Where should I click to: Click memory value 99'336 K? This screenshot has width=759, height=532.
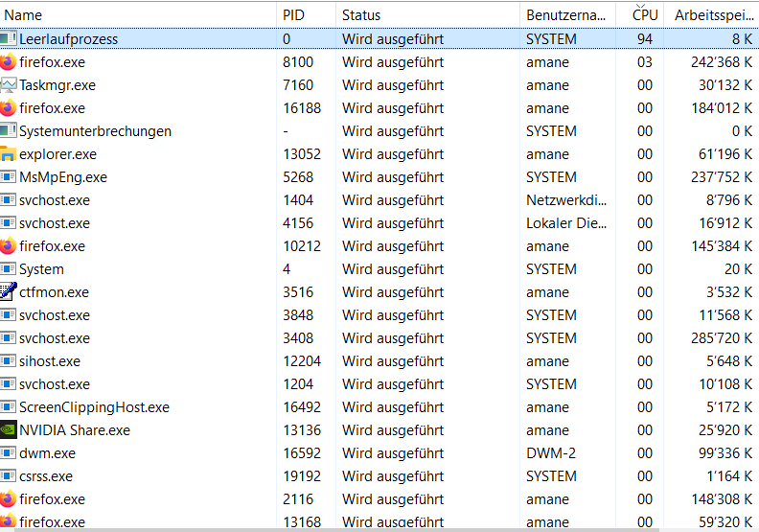725,453
